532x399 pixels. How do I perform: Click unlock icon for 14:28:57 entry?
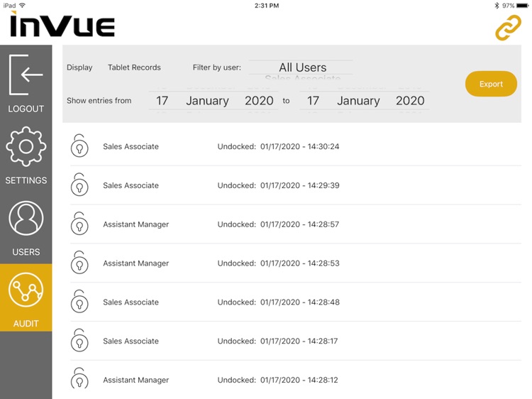click(79, 224)
